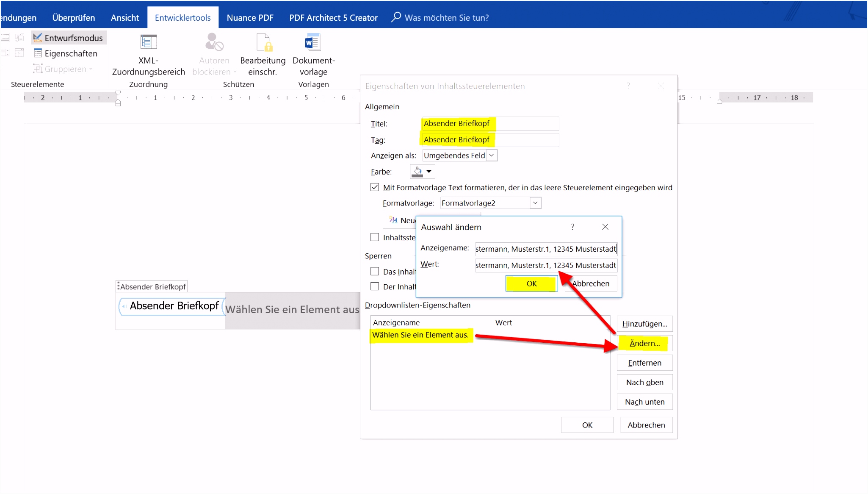The image size is (868, 494).
Task: Click the Wert field in Auswahl ändern
Action: click(x=546, y=265)
